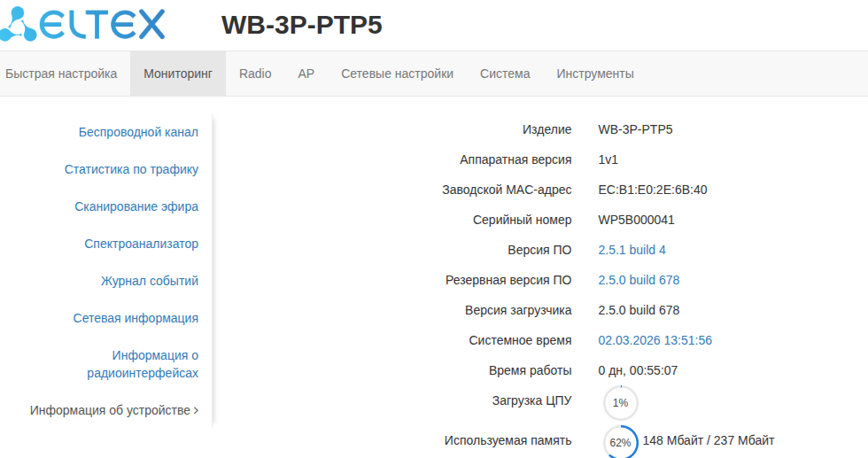Open the Система tab

pos(505,74)
